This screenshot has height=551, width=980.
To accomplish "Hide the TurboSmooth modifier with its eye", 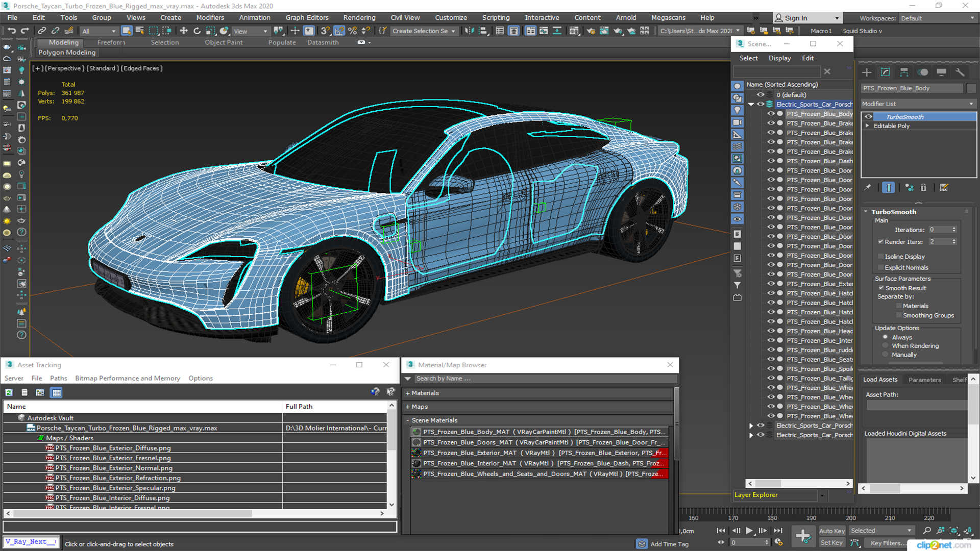I will coord(868,117).
